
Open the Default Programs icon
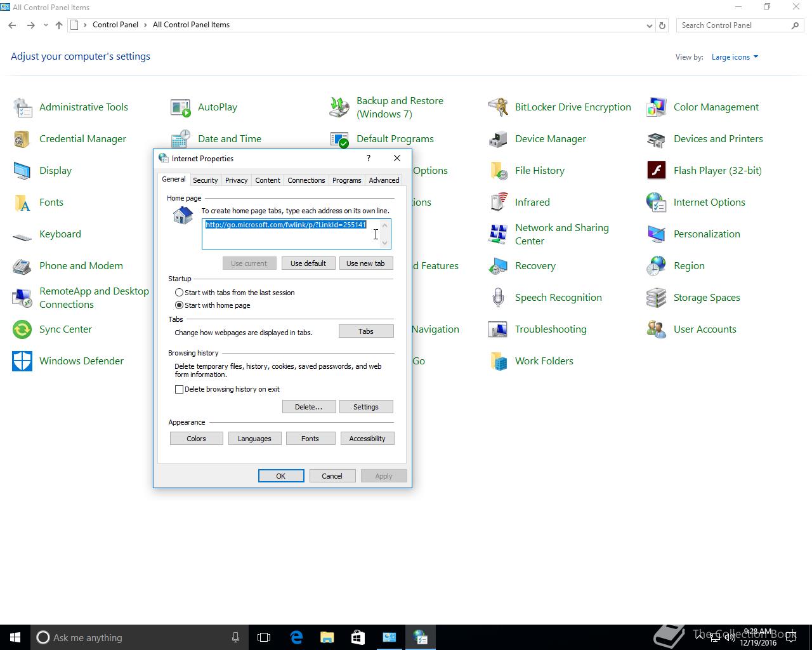(339, 139)
